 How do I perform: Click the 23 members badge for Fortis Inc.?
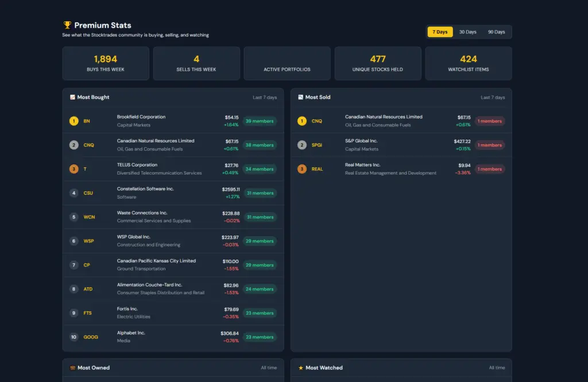coord(260,313)
